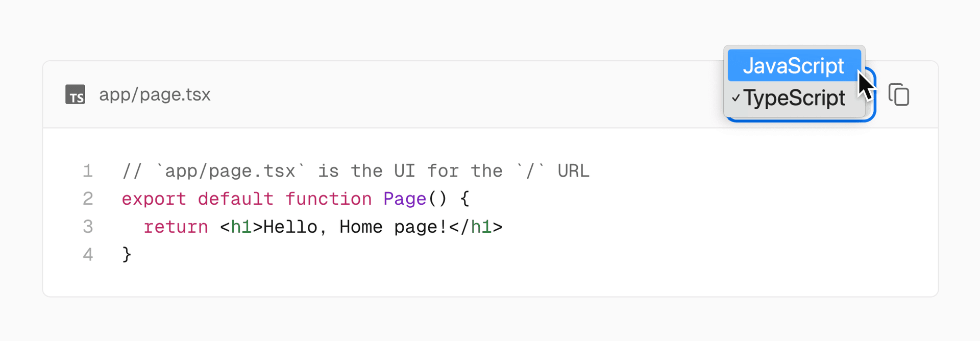Click line number 2
This screenshot has width=980, height=341.
coord(88,199)
